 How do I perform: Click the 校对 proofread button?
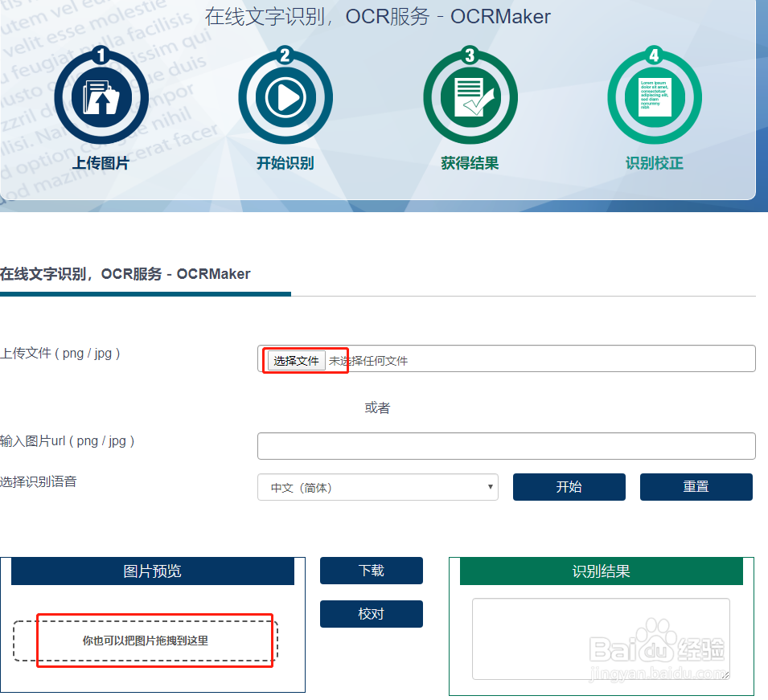pos(372,614)
